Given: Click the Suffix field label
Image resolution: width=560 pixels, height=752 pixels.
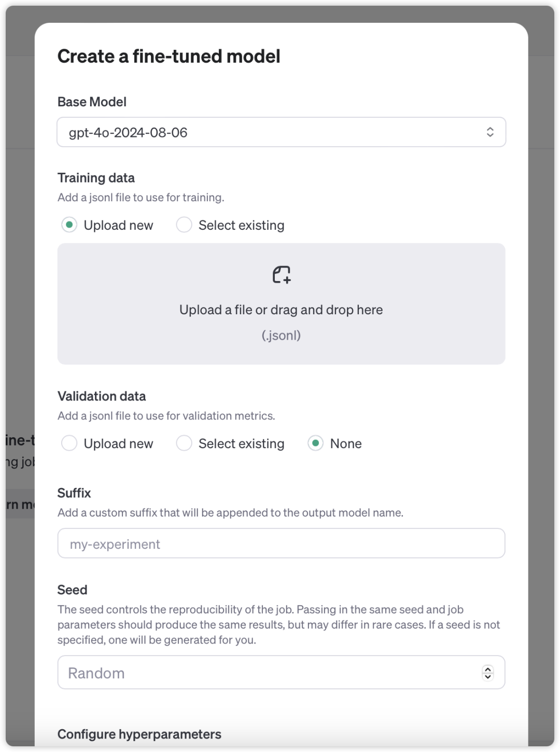Looking at the screenshot, I should (74, 493).
